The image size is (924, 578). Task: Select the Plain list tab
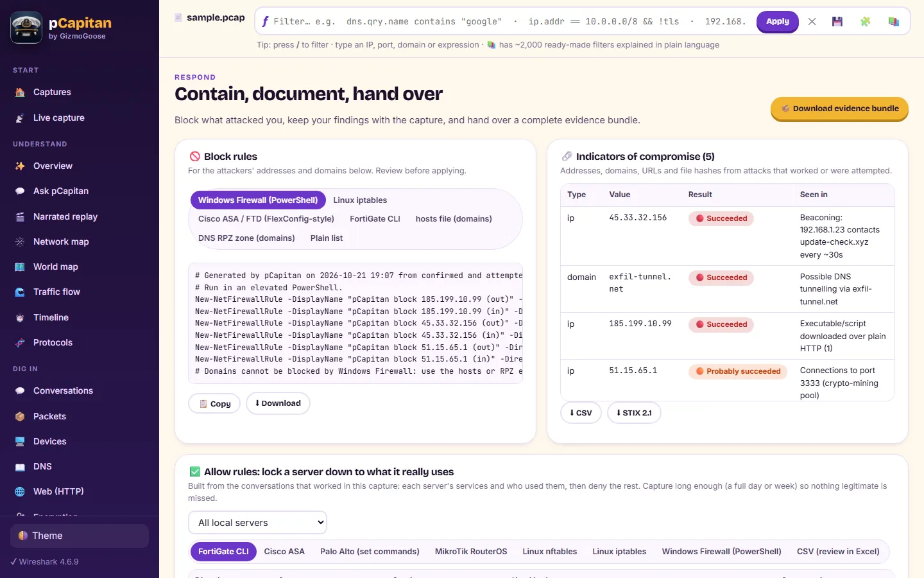[x=327, y=238]
